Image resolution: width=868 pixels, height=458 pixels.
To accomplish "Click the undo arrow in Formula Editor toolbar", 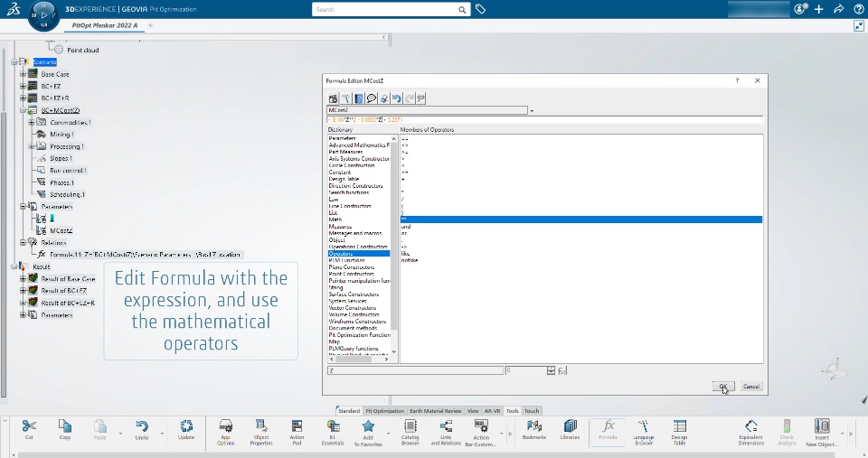I will (x=396, y=98).
